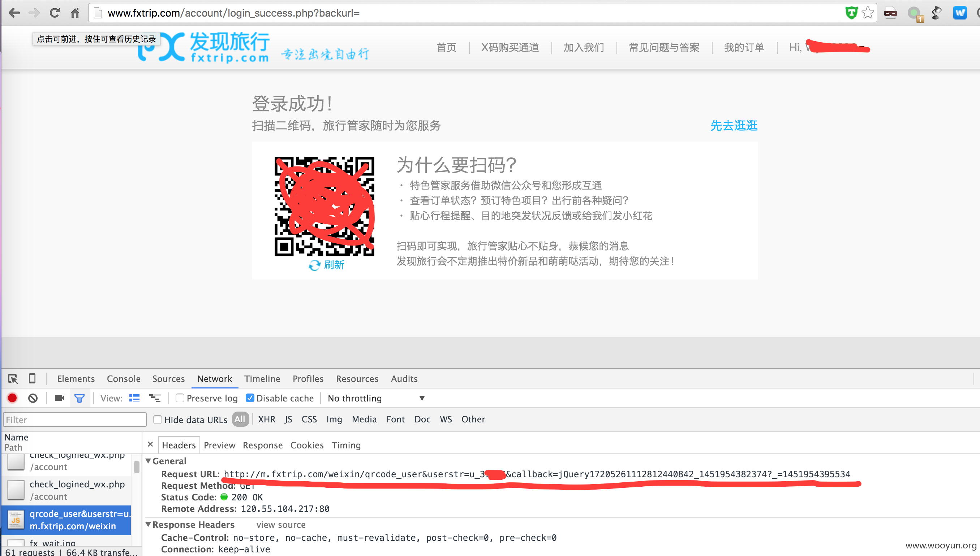Open the Sources panel tab
980x556 pixels.
point(168,379)
